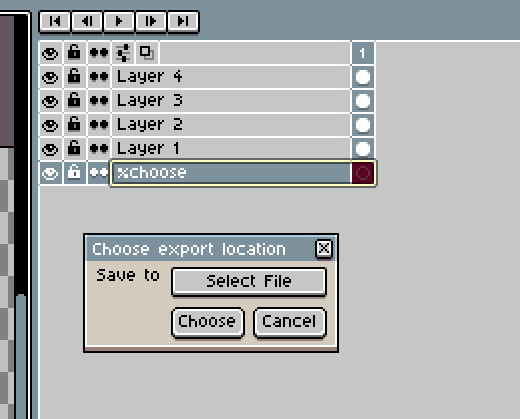This screenshot has height=419, width=520.
Task: Hide Layer 4 with eye icon
Action: 50,77
